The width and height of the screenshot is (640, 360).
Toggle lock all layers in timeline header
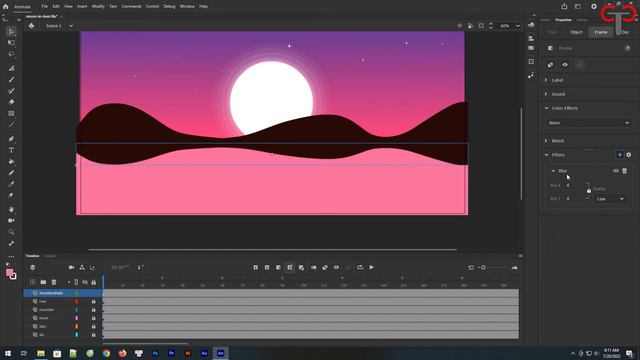coord(93,282)
